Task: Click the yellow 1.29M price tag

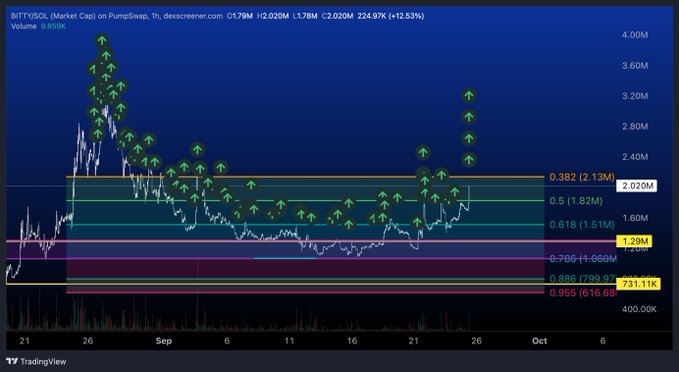Action: point(635,241)
